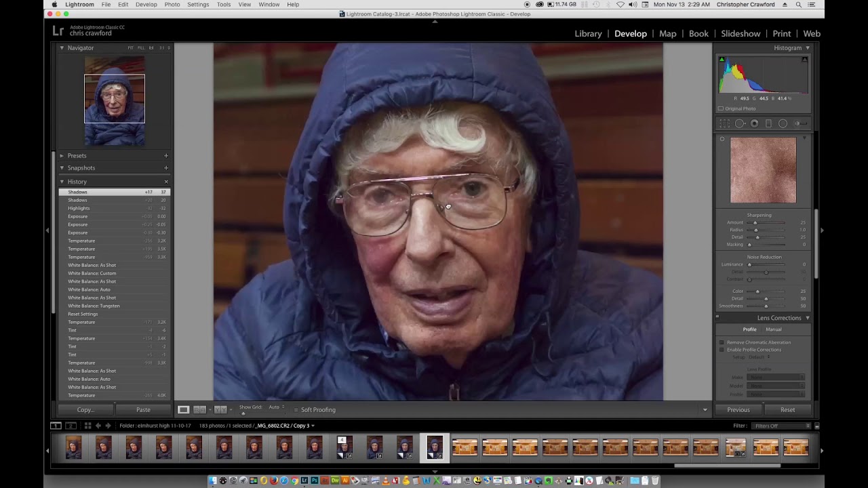The height and width of the screenshot is (488, 868).
Task: Open second window display button 2
Action: 70,426
